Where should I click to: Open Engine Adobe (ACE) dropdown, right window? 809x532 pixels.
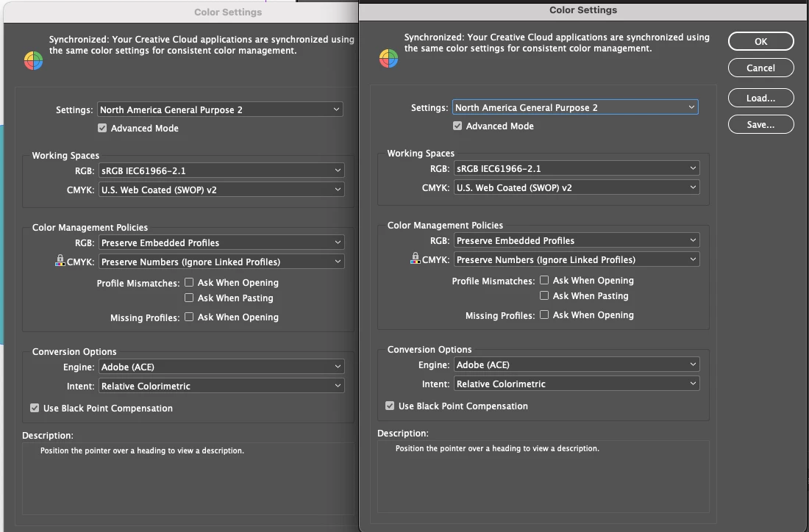(577, 364)
